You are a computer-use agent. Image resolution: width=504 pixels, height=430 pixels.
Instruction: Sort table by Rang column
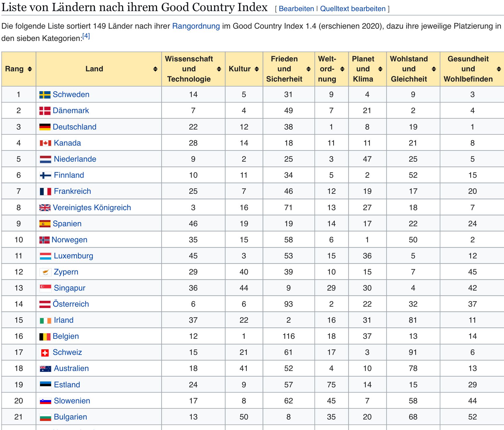pos(29,69)
